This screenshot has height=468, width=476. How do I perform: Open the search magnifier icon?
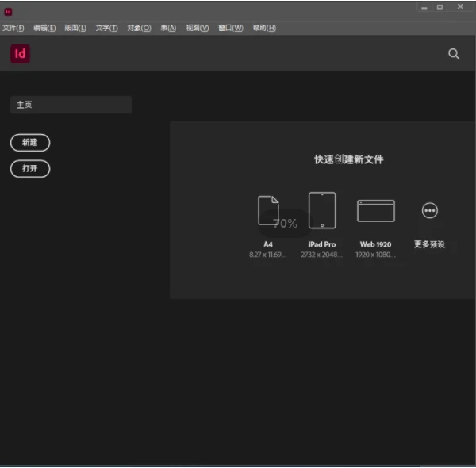point(454,54)
